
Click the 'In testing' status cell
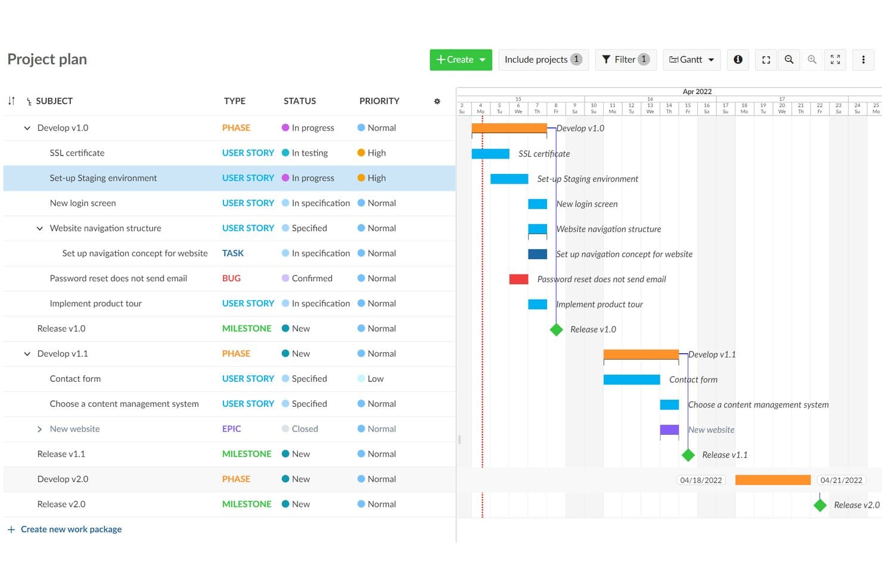pyautogui.click(x=305, y=153)
